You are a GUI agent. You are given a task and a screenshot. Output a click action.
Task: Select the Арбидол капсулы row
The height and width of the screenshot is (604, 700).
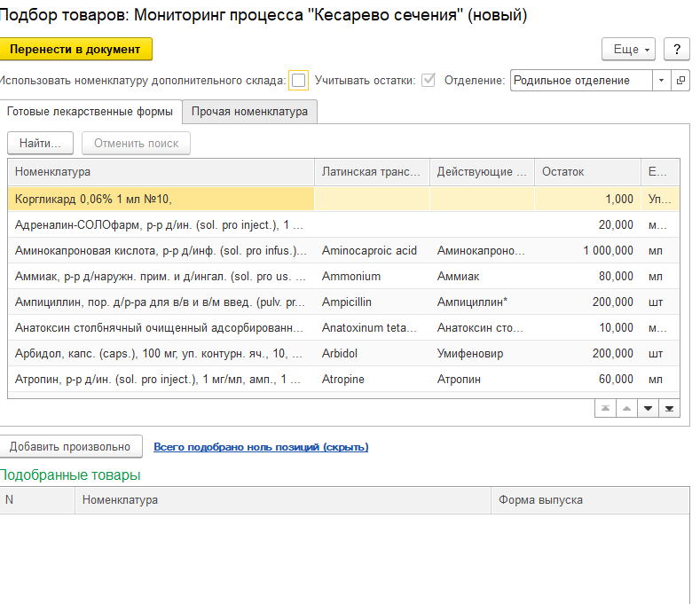(160, 353)
